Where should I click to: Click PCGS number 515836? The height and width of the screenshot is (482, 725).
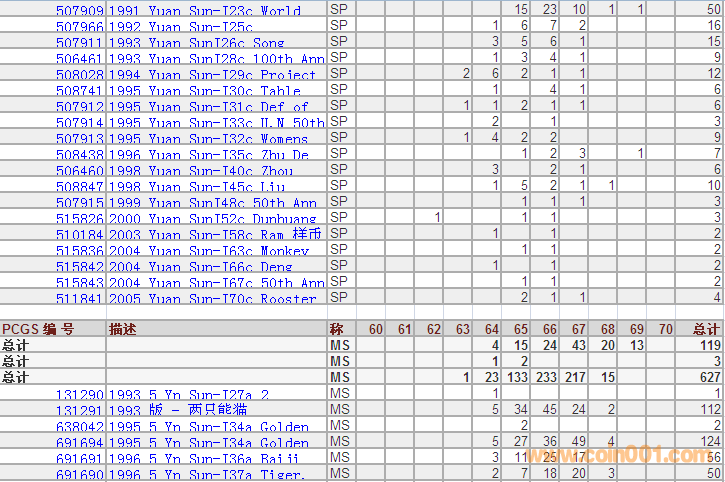point(79,250)
